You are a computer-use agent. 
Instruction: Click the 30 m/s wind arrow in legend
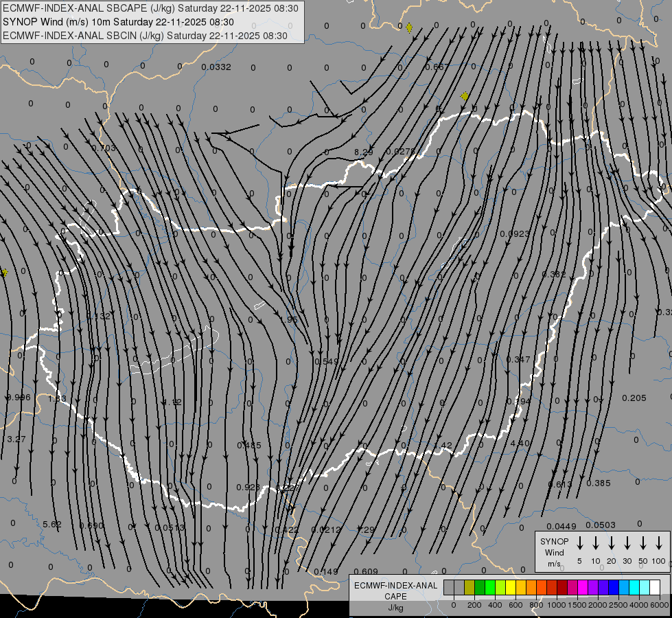pyautogui.click(x=627, y=543)
